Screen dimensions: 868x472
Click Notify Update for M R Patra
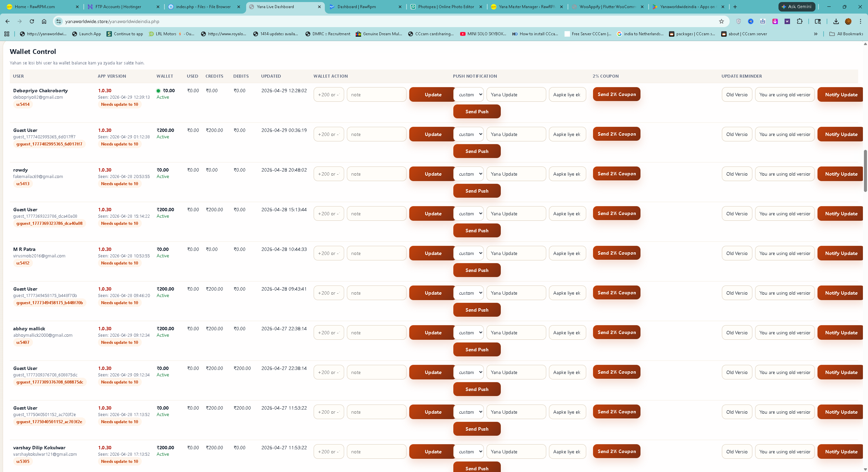click(x=841, y=253)
